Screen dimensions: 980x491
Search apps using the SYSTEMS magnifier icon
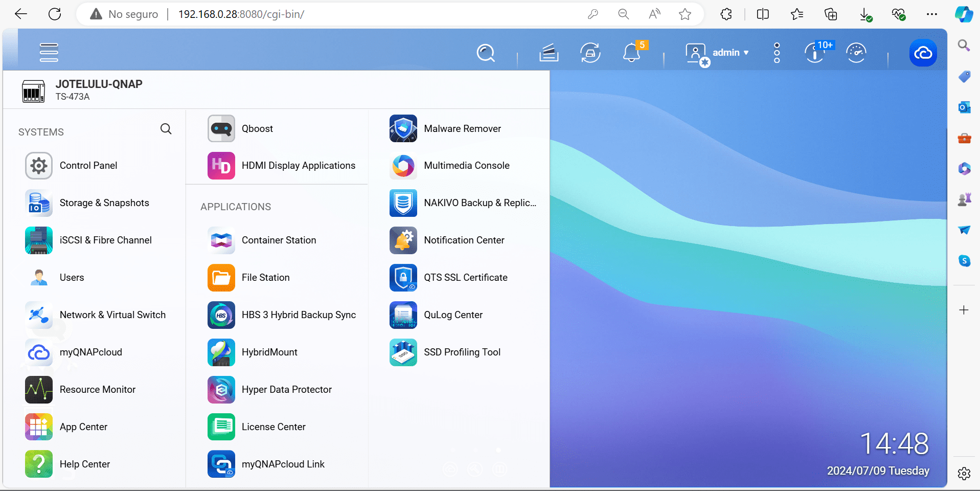click(166, 129)
